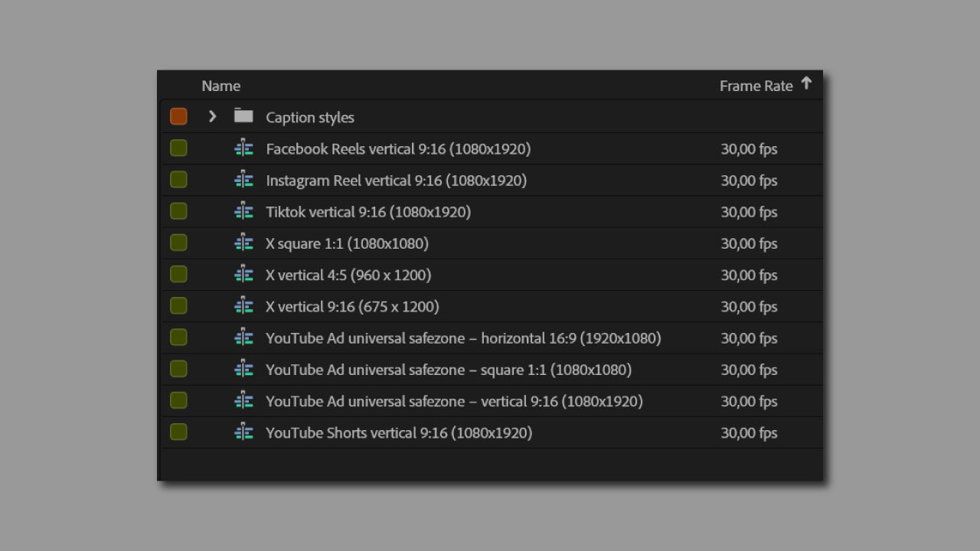
Task: Click the YouTube Shorts sequence icon
Action: (x=243, y=432)
